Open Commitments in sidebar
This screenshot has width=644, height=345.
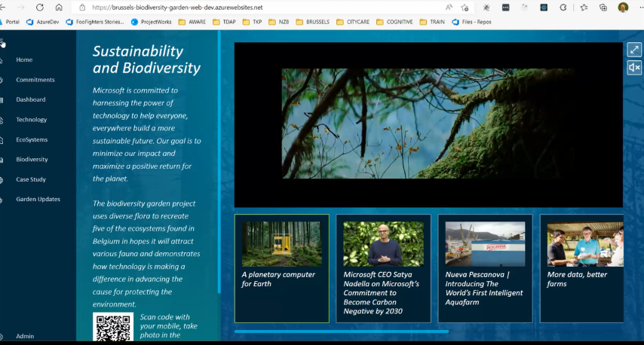pyautogui.click(x=35, y=80)
